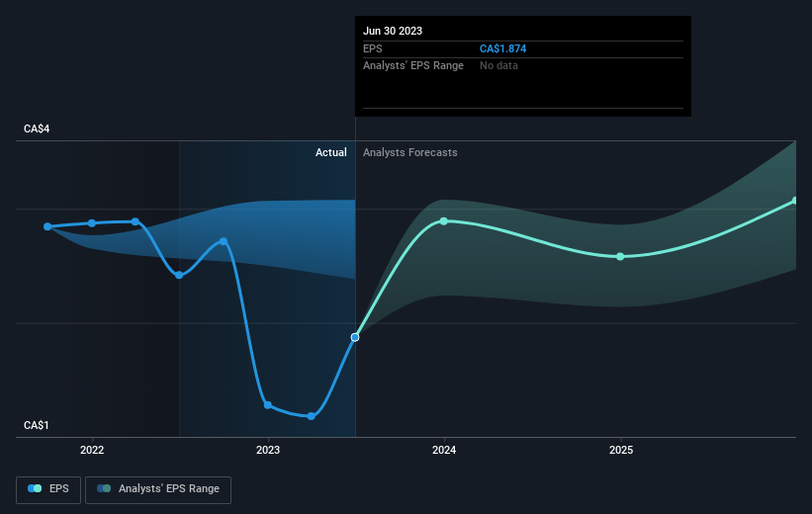The image size is (812, 514).
Task: Click the final forecast point at chart's right edge
Action: pos(795,201)
